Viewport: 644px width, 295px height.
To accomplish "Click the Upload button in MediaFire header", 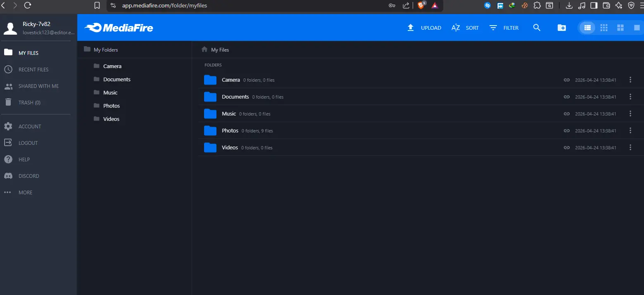I will point(424,28).
